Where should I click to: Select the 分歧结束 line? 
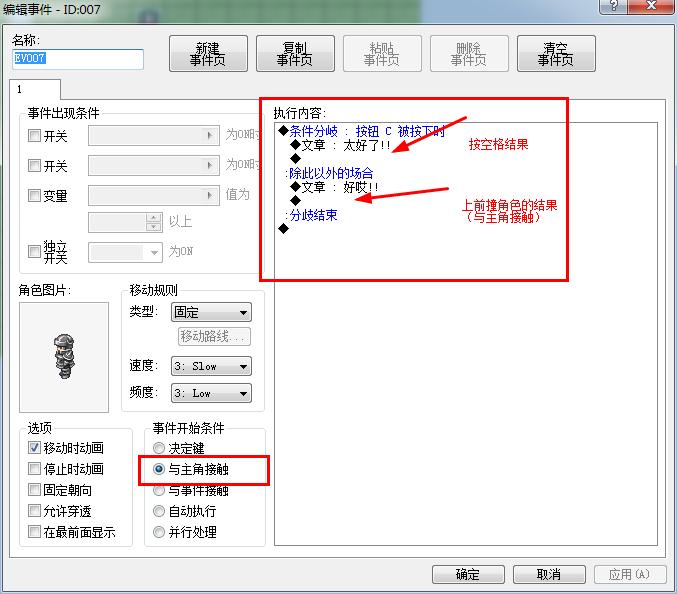click(x=312, y=215)
